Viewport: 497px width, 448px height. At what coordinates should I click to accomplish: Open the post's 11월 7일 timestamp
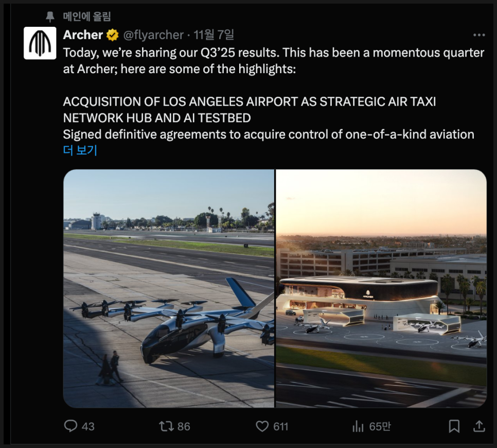pos(214,35)
